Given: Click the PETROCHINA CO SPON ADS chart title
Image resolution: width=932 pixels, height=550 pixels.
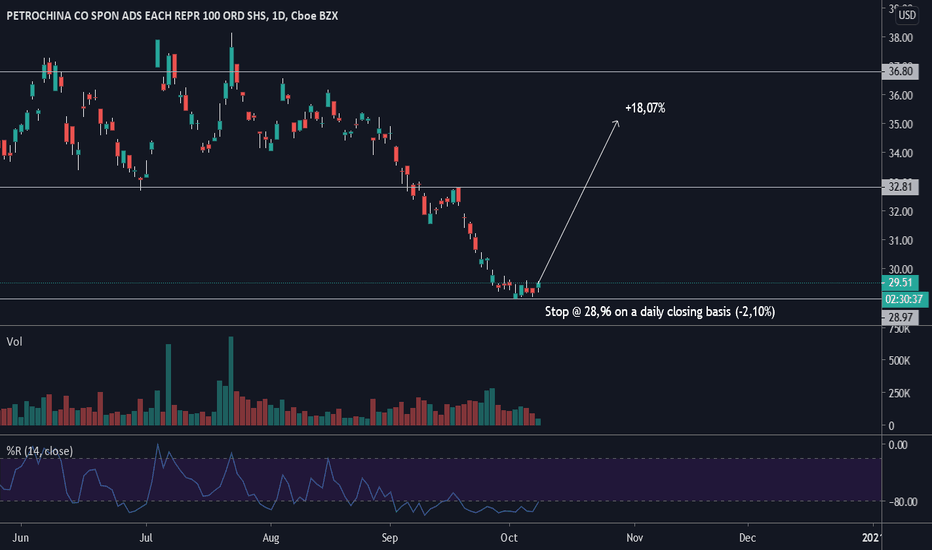Looking at the screenshot, I should (x=172, y=16).
